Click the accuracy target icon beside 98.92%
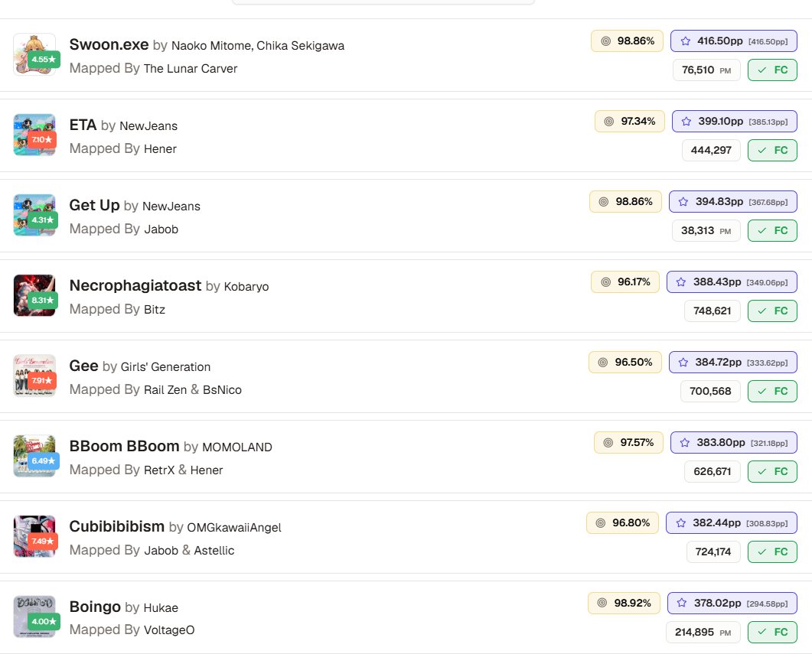Screen dimensions: 812x654 (602, 603)
